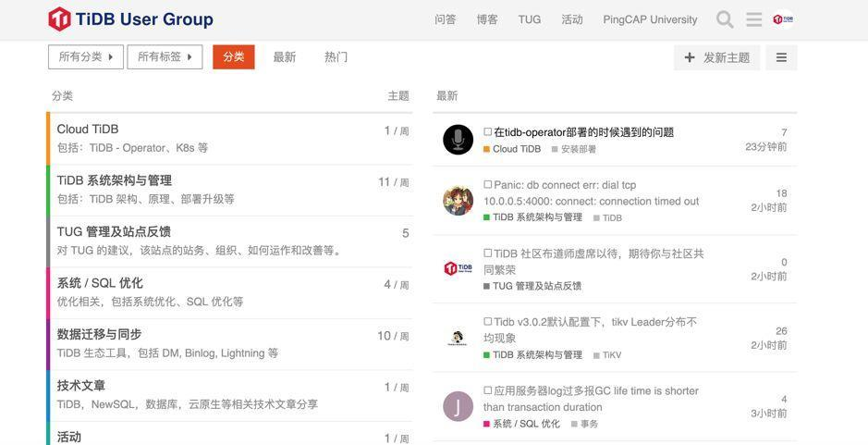Open the Cloud TiDB category

(88, 130)
